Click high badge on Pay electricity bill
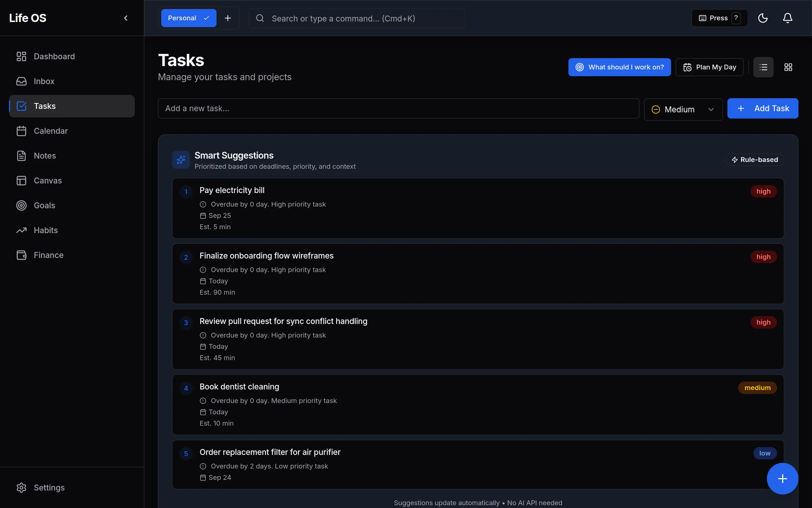 pyautogui.click(x=763, y=191)
